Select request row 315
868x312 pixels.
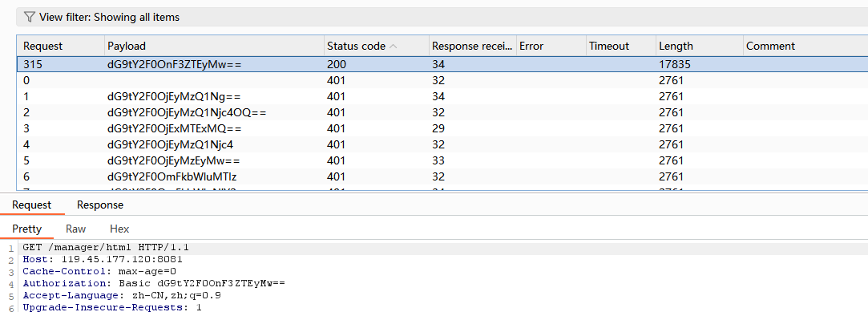[x=442, y=64]
